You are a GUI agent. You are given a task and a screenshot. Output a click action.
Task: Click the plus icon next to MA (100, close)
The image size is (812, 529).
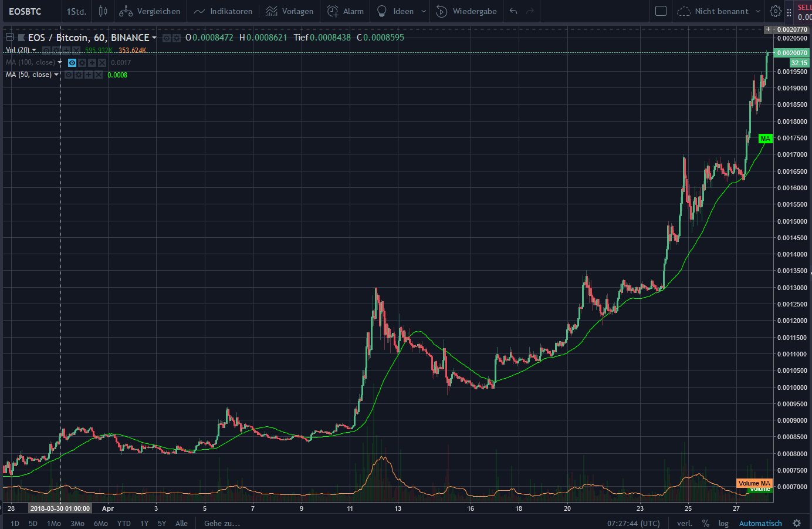[x=92, y=63]
